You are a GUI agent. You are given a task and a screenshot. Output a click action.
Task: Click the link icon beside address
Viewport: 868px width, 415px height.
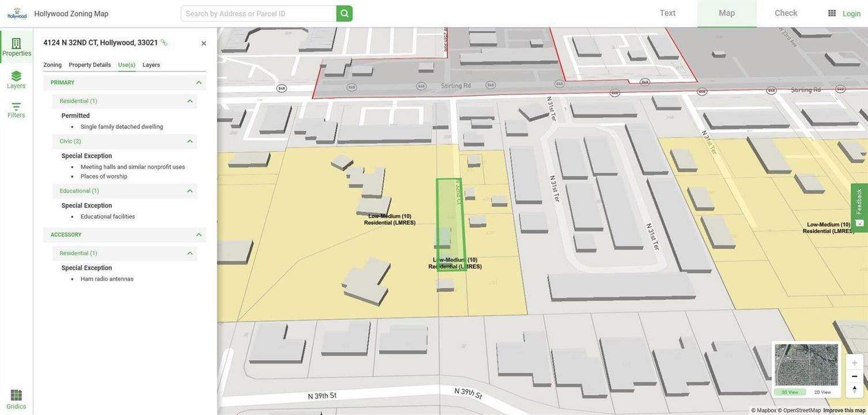click(164, 43)
